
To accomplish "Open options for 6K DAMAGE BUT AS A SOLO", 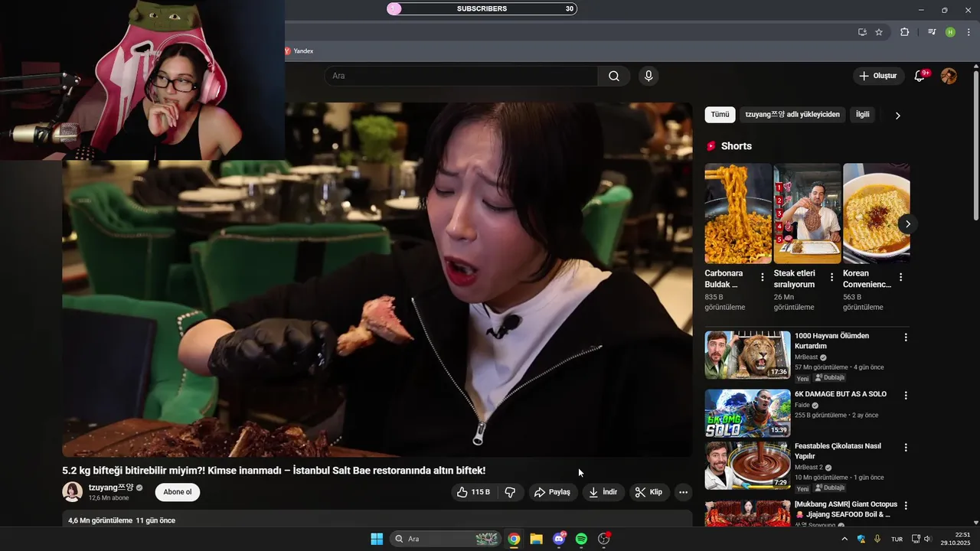I will coord(906,396).
